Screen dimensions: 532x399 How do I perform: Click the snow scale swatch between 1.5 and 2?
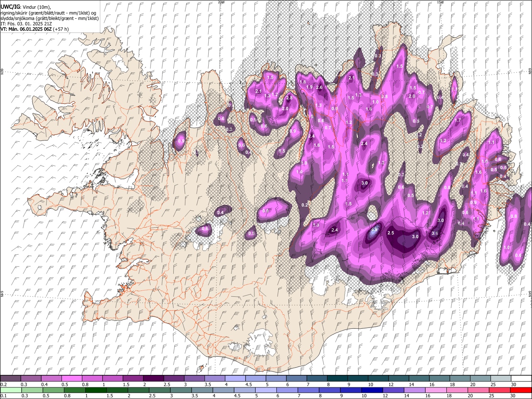[133, 378]
